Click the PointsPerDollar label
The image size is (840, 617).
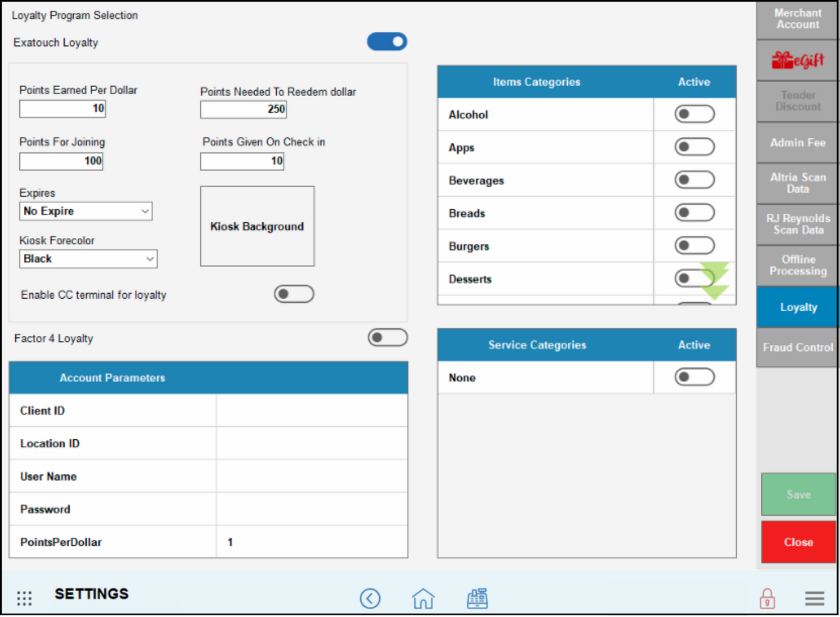click(x=61, y=542)
